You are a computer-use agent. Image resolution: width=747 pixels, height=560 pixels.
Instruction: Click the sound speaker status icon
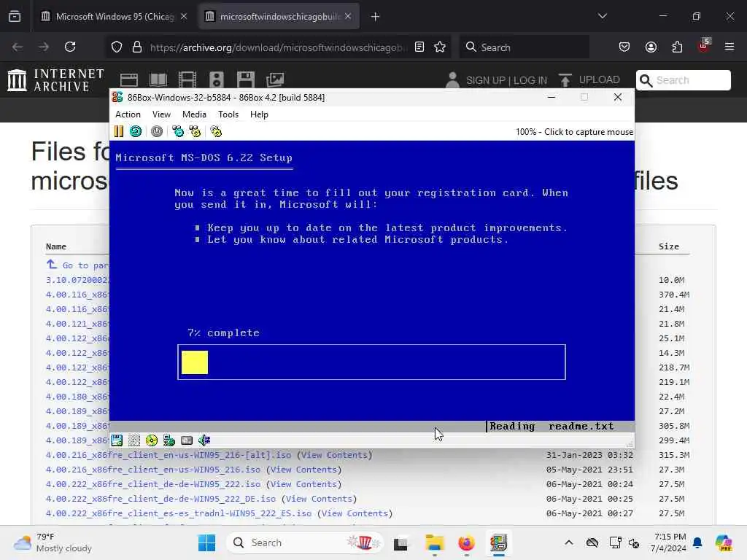click(204, 440)
